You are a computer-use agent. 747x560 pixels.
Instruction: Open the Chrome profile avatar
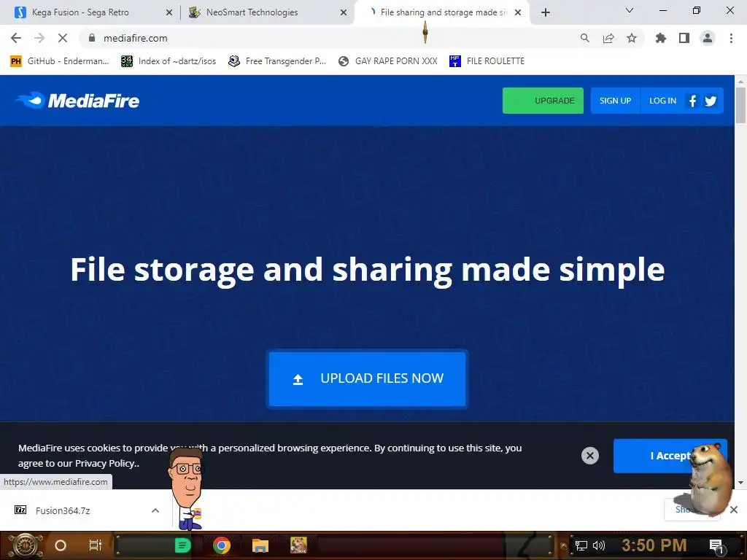tap(708, 38)
